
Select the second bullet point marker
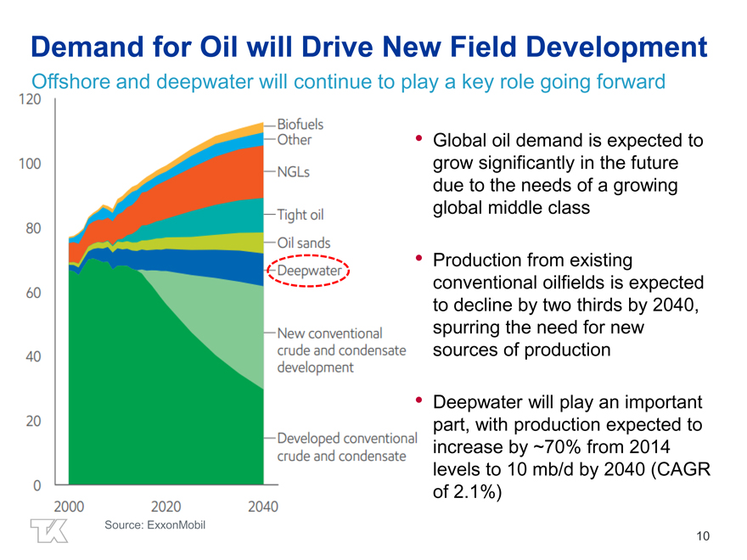pyautogui.click(x=418, y=258)
